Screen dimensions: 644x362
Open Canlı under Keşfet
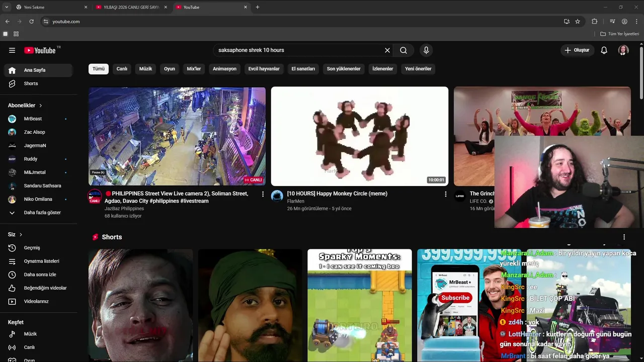[x=38, y=347]
